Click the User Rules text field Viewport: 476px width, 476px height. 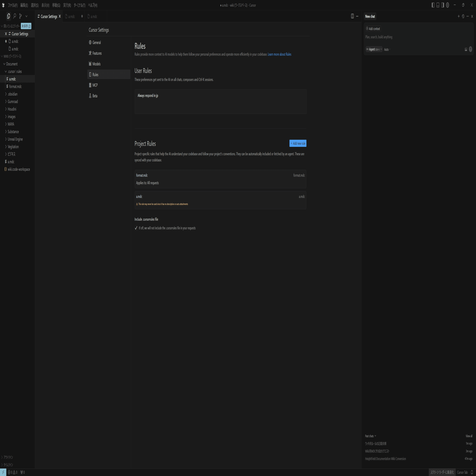pyautogui.click(x=220, y=102)
